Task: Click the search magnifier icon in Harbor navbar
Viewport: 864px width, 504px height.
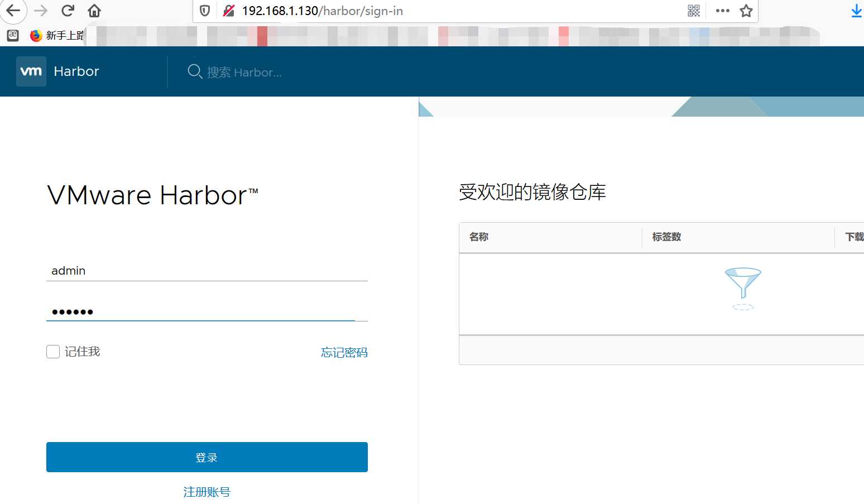Action: pyautogui.click(x=194, y=71)
